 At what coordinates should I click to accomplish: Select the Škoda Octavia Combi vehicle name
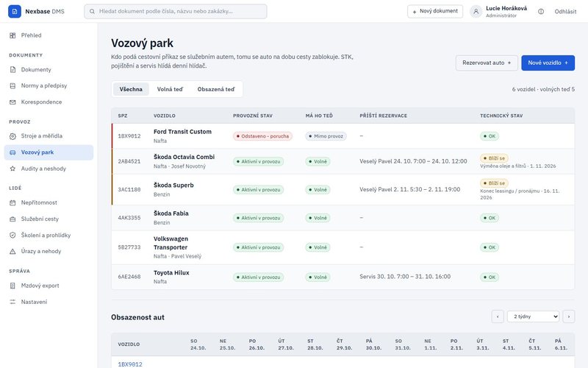point(184,157)
